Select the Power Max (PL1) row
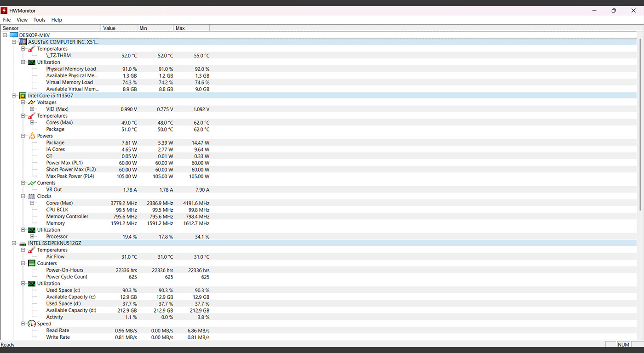Viewport: 644px width, 353px height. tap(318, 163)
